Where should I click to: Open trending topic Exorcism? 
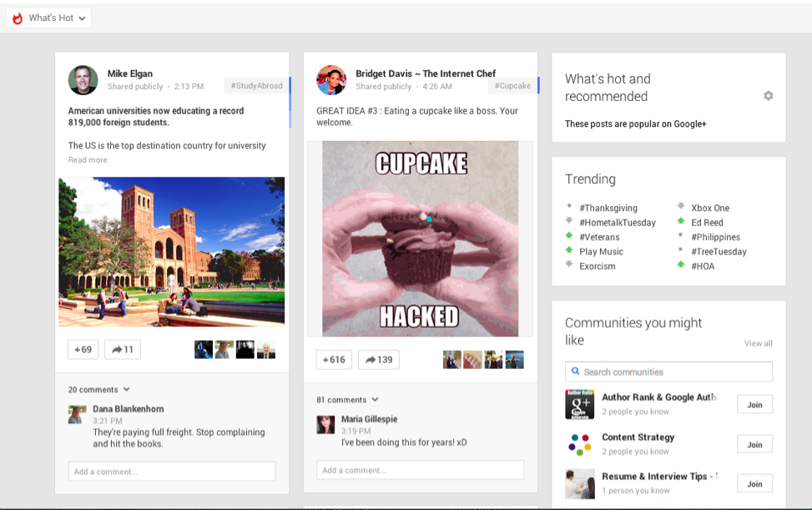tap(597, 266)
